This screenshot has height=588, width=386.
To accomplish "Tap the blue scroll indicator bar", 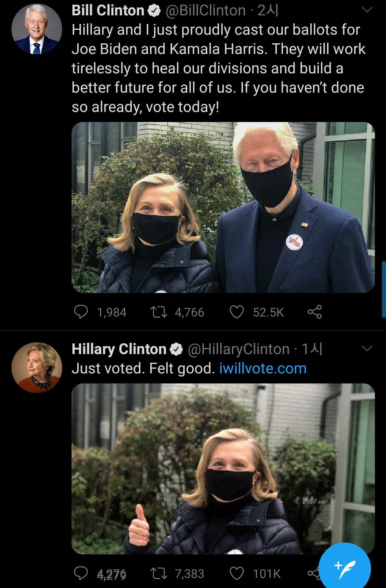I will [383, 289].
